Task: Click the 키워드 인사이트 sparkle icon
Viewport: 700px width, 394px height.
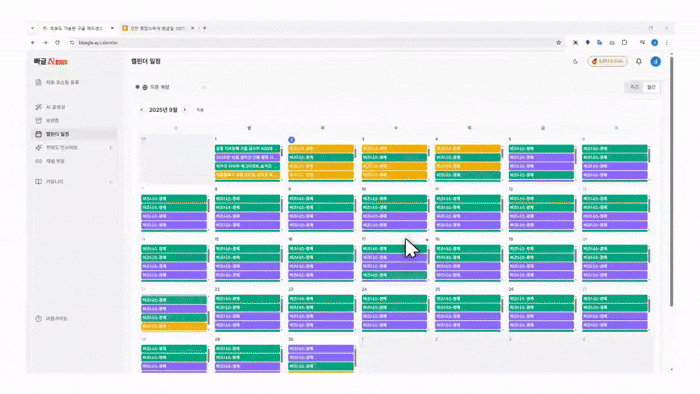Action: 38,147
